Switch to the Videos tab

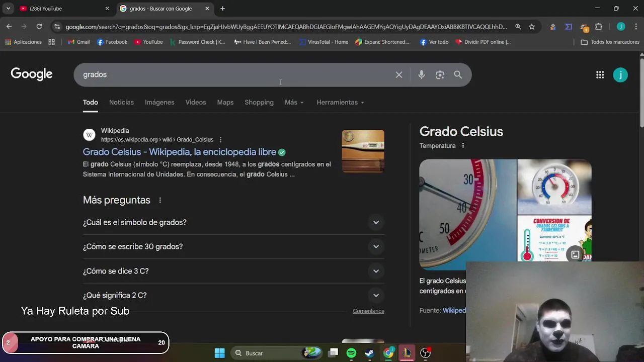click(x=196, y=102)
